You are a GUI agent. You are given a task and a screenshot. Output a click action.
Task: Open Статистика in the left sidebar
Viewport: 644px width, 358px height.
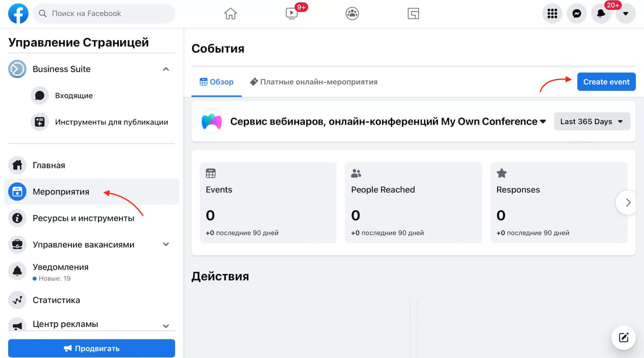(56, 300)
